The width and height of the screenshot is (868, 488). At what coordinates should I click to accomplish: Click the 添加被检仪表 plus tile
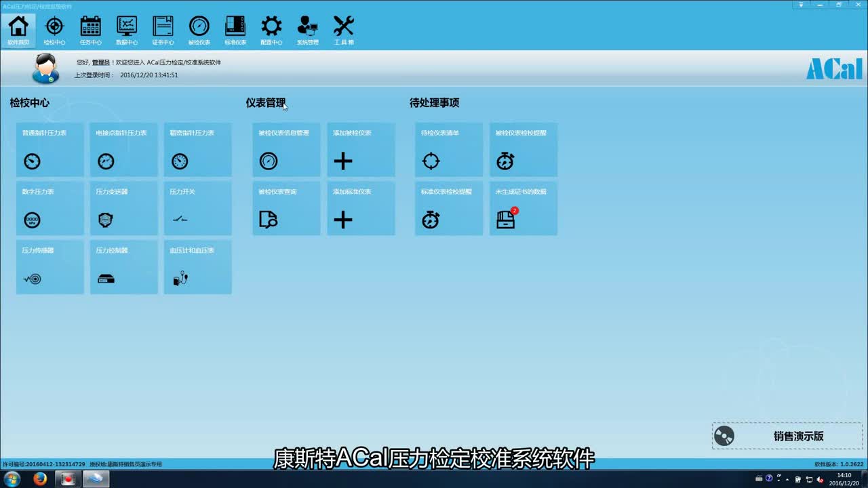pyautogui.click(x=360, y=150)
